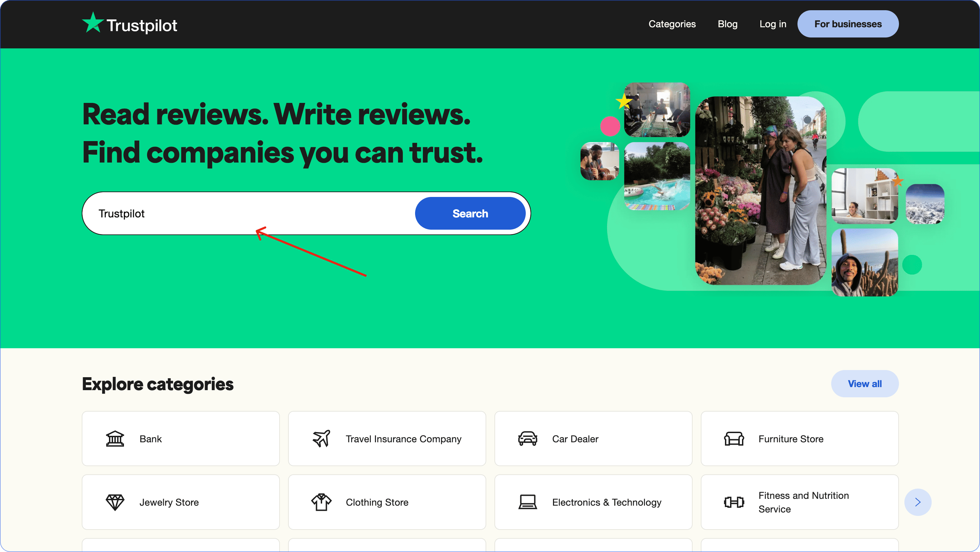980x552 pixels.
Task: Click the flower market photo
Action: pos(760,190)
